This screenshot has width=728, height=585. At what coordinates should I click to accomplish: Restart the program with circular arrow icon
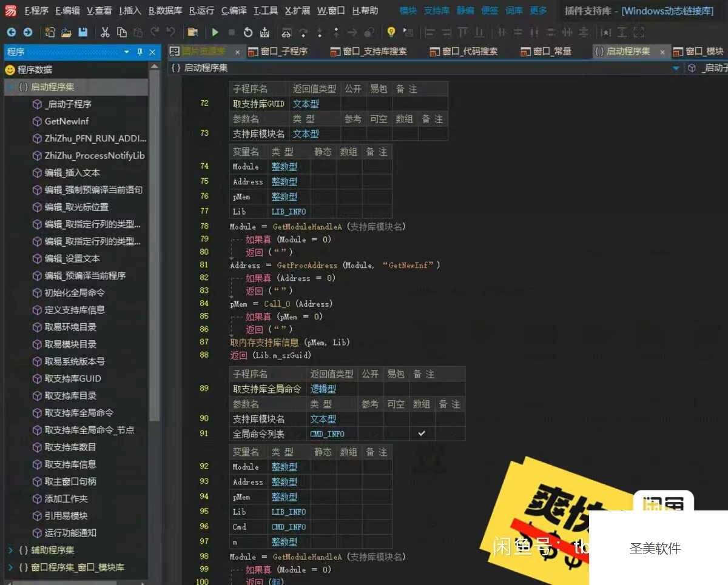click(248, 32)
